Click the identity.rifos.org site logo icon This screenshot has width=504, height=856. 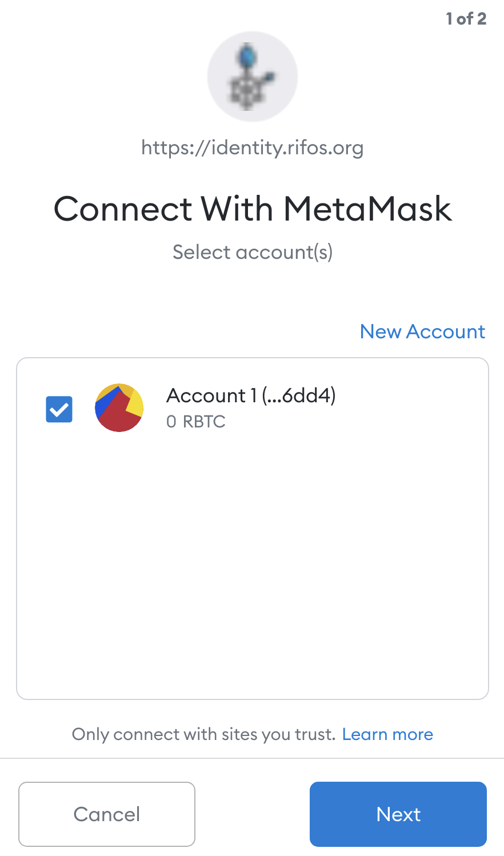pyautogui.click(x=252, y=77)
